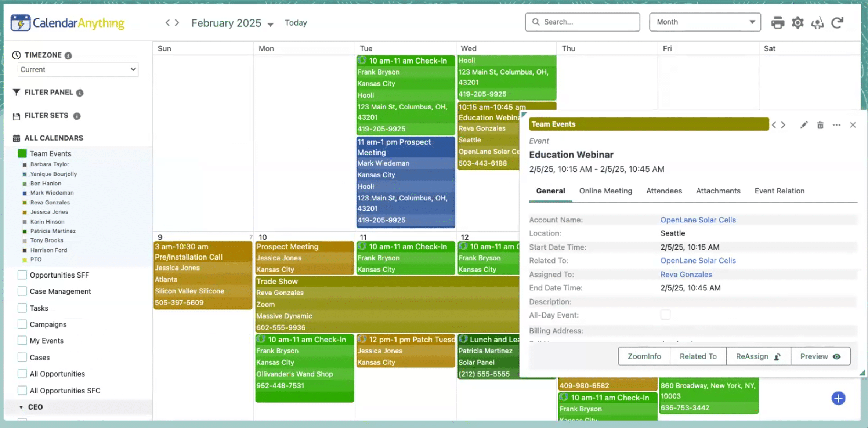Enable the Cases calendar checkbox
This screenshot has height=428, width=868.
pyautogui.click(x=22, y=357)
